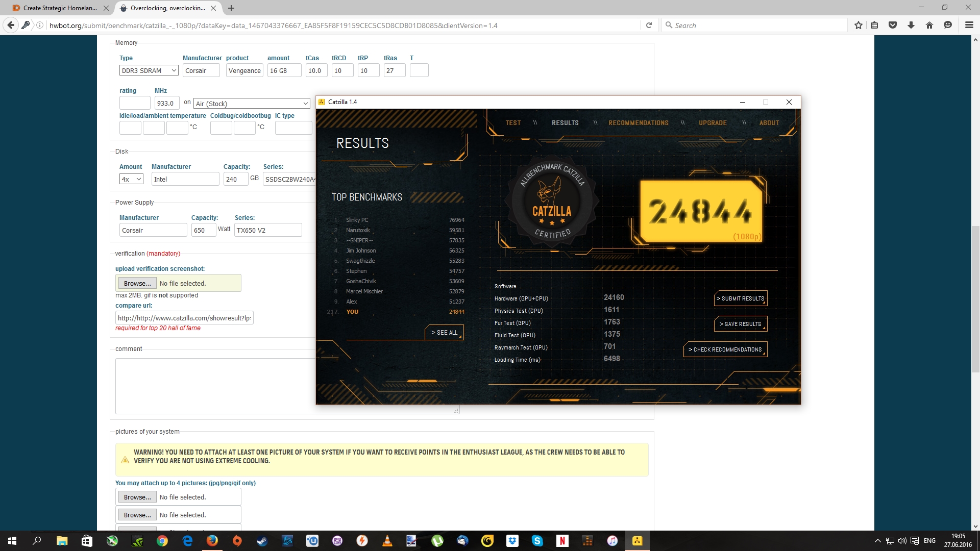Open the volume control in the tray
This screenshot has width=980, height=551.
pos(902,541)
